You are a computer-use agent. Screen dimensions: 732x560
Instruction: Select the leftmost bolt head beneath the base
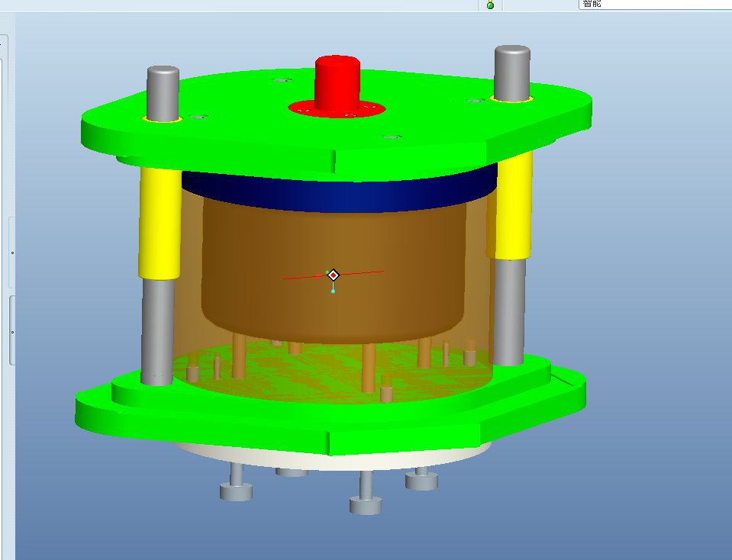click(x=236, y=492)
